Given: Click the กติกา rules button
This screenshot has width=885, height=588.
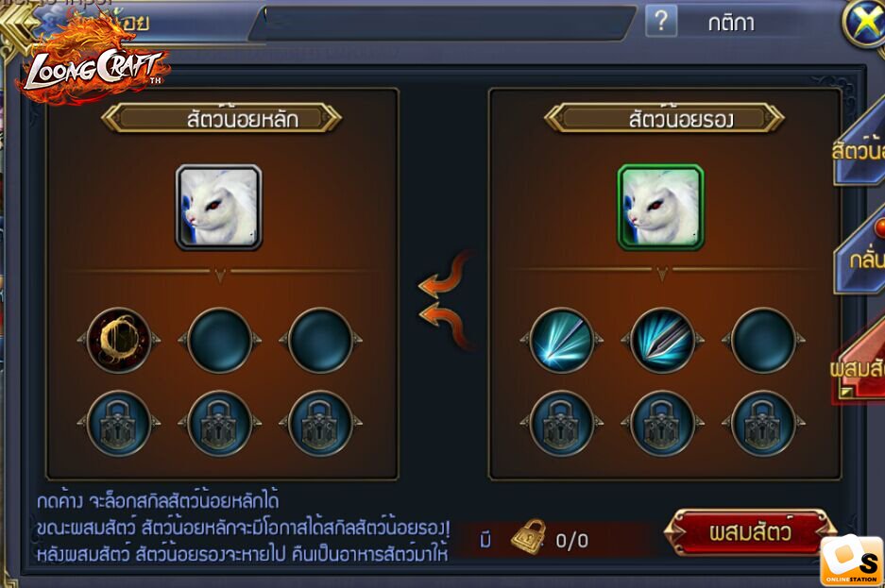Looking at the screenshot, I should [x=731, y=23].
